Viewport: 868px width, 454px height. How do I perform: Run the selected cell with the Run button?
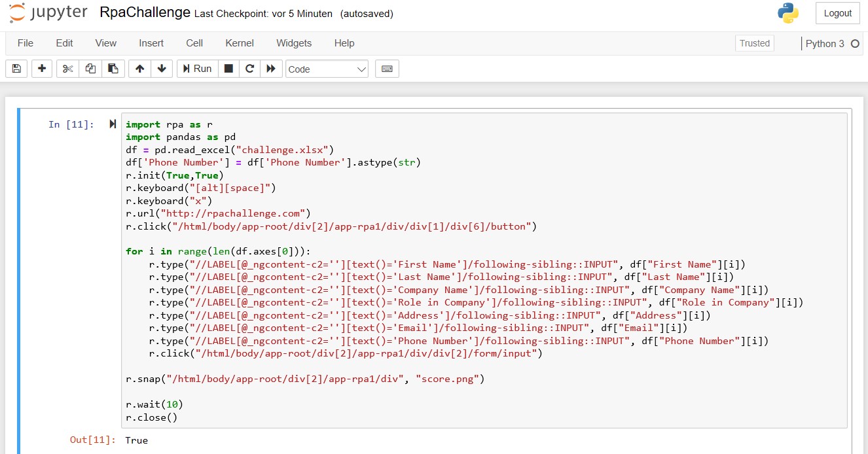196,68
